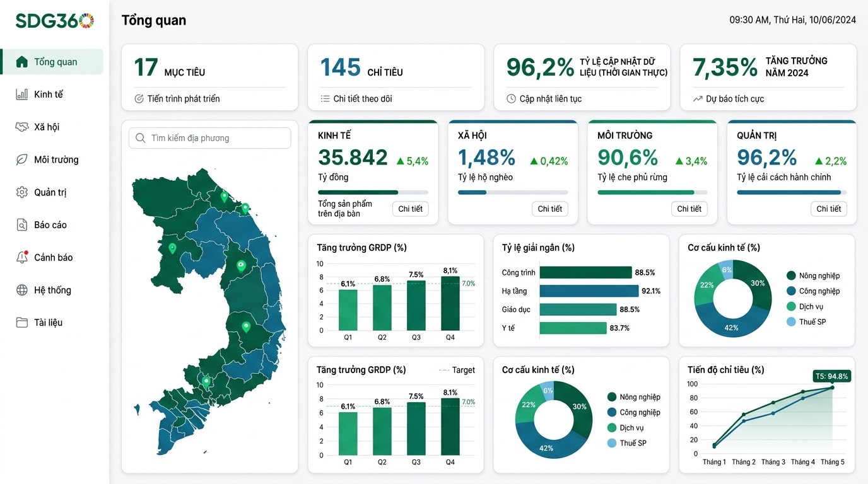Click the Hạ tầng bar showing 92.1%
The width and height of the screenshot is (868, 484).
(589, 291)
